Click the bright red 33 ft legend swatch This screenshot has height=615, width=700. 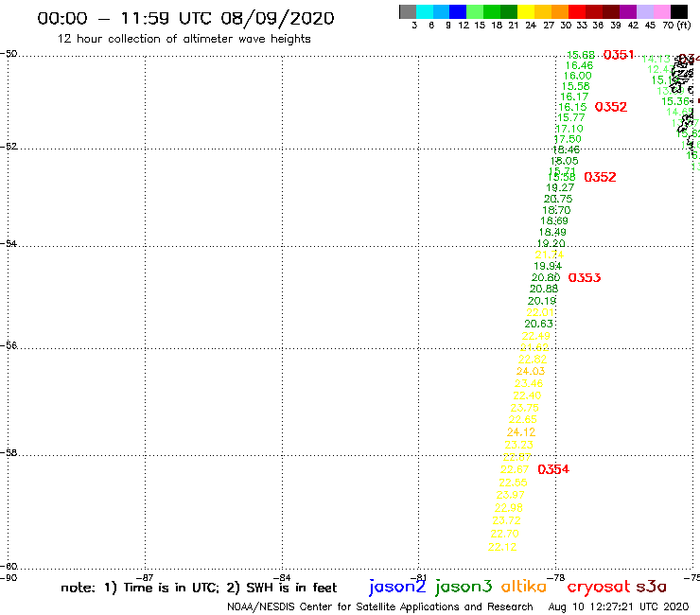577,11
